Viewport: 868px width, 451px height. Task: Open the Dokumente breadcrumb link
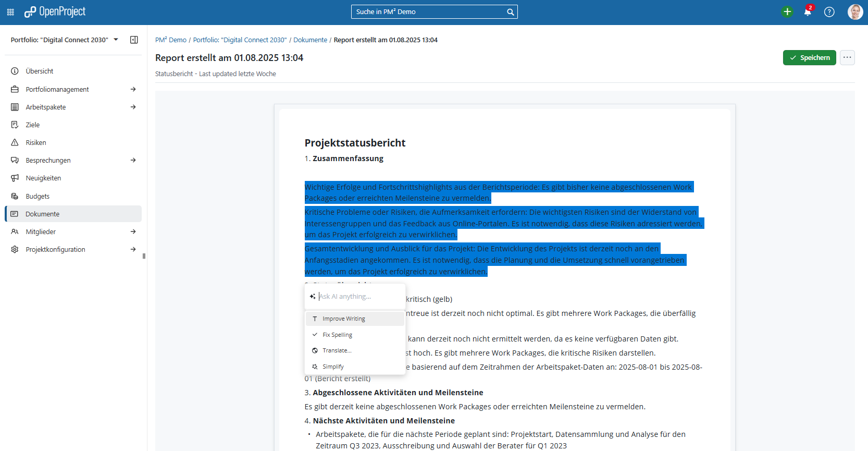tap(310, 40)
